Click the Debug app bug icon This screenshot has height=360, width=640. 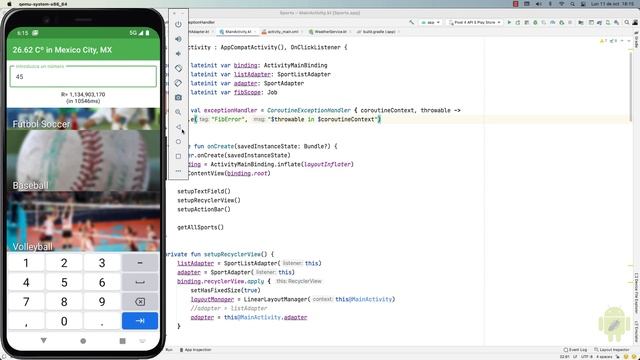tap(535, 22)
